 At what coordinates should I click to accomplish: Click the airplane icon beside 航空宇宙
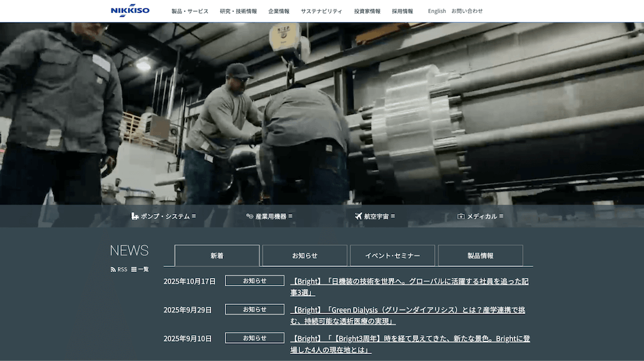click(x=359, y=217)
